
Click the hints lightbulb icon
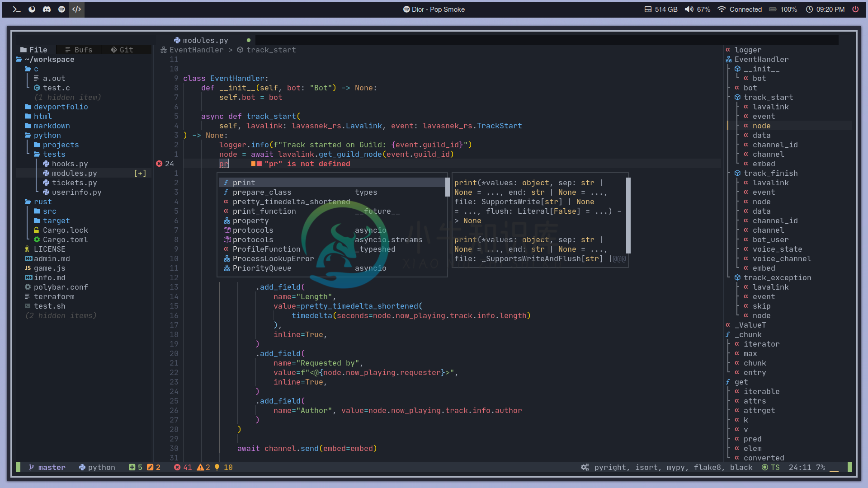(217, 467)
